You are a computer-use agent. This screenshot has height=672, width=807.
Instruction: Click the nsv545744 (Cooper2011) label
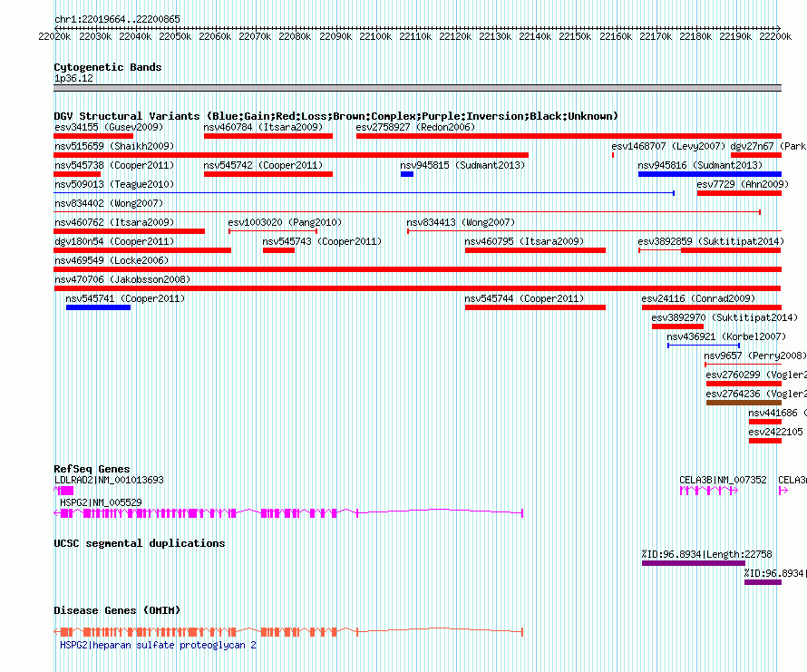coord(524,298)
